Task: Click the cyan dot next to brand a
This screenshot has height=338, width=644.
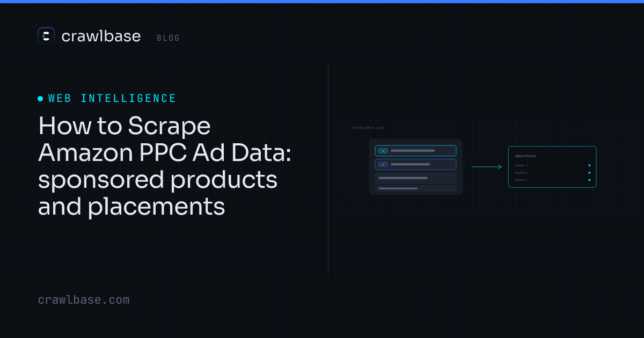Action: point(589,165)
